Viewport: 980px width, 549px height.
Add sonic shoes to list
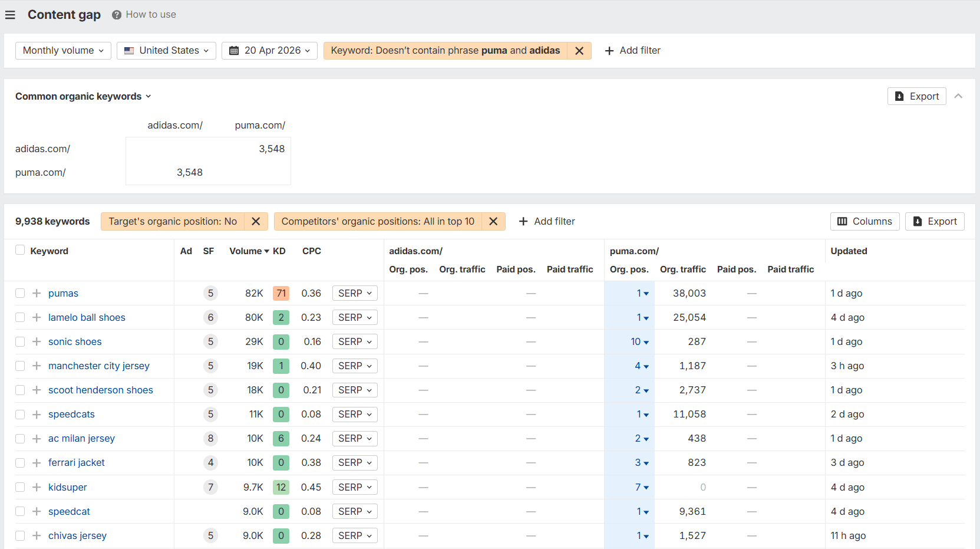click(x=37, y=341)
